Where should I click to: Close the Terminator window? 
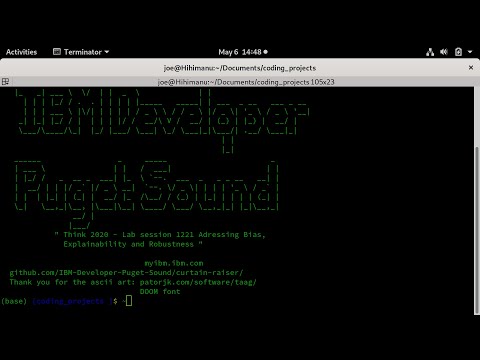471,68
